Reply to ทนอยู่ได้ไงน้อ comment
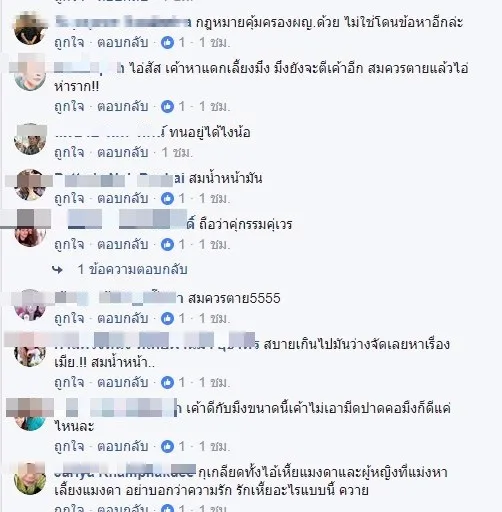 (123, 153)
